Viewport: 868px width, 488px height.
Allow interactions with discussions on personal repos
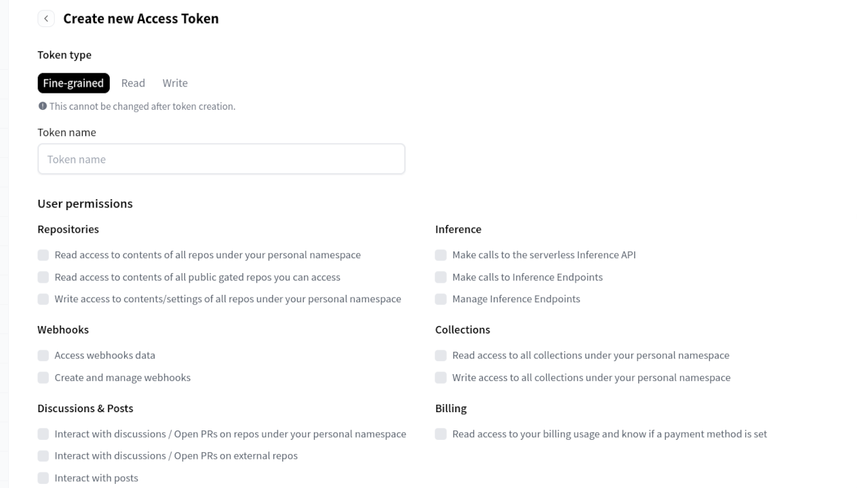click(x=43, y=434)
